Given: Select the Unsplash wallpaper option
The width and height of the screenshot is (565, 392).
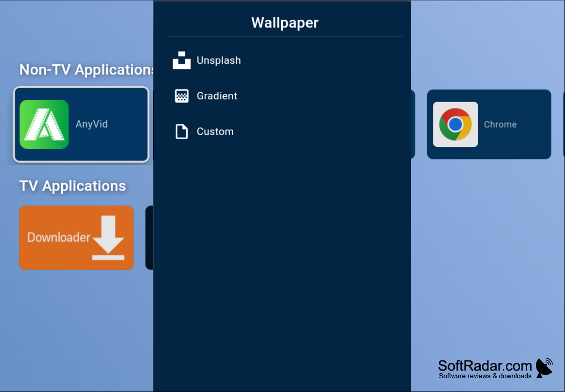Looking at the screenshot, I should coord(285,60).
